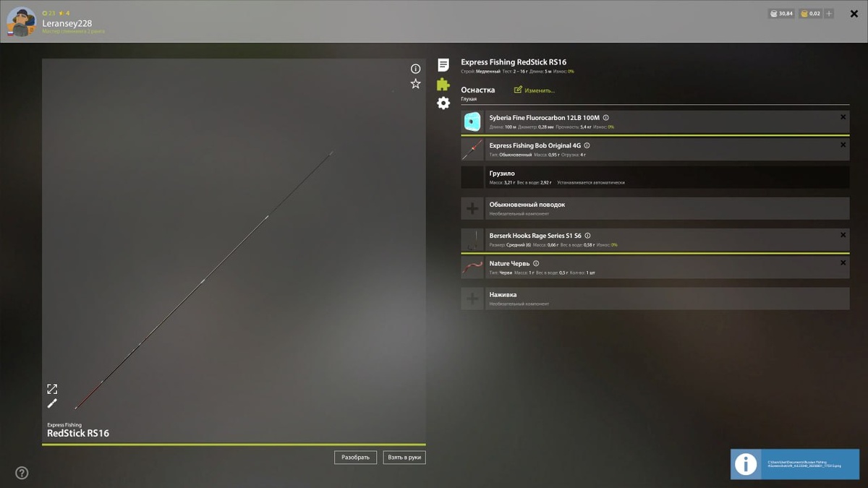The width and height of the screenshot is (868, 488).
Task: Select Express Fishing Bob float thumbnail
Action: [472, 150]
